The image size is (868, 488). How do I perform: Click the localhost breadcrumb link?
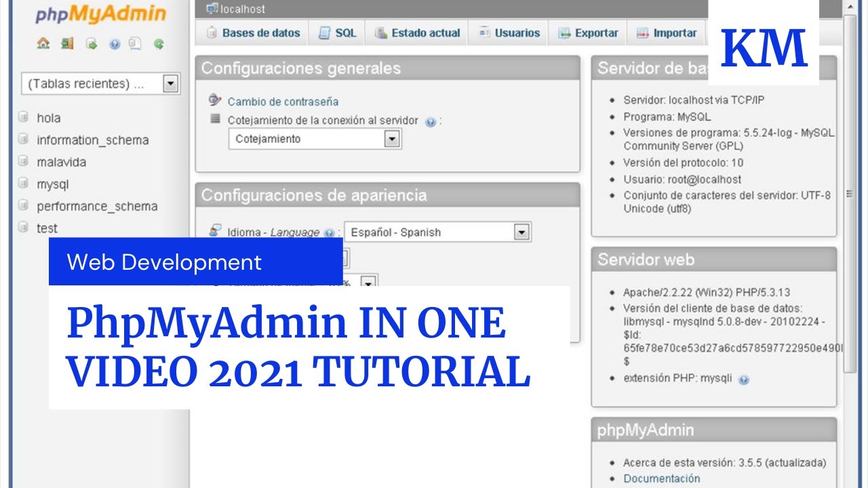[243, 9]
